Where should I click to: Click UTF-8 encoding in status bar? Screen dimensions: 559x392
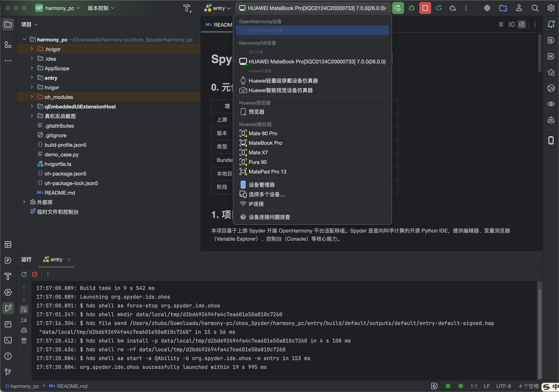(x=503, y=386)
